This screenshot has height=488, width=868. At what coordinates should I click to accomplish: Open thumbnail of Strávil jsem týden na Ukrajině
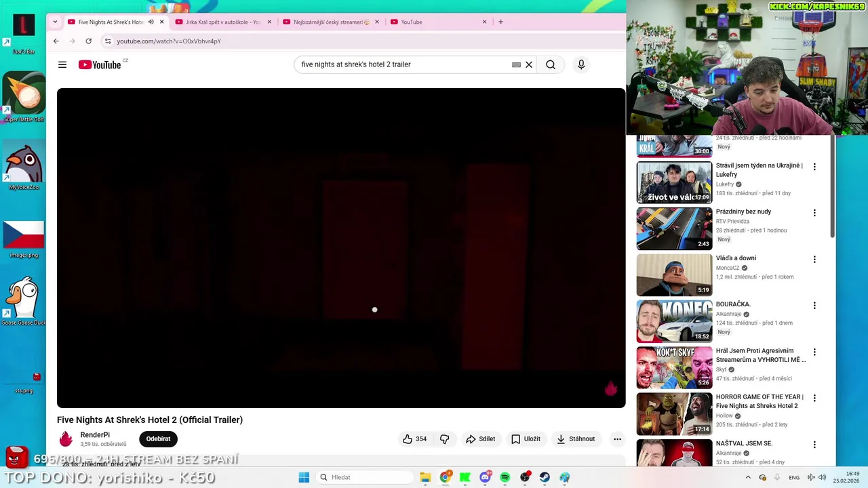[674, 182]
